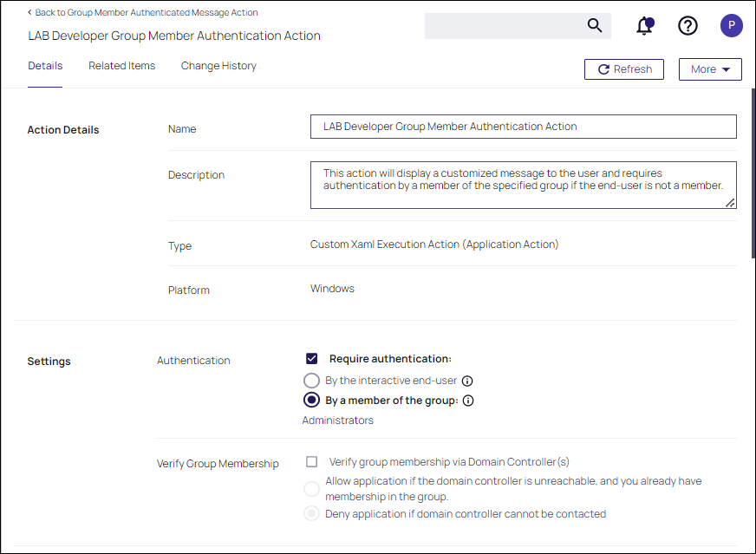Image resolution: width=756 pixels, height=554 pixels.
Task: Click the page vertical scrollbar
Action: pyautogui.click(x=753, y=173)
